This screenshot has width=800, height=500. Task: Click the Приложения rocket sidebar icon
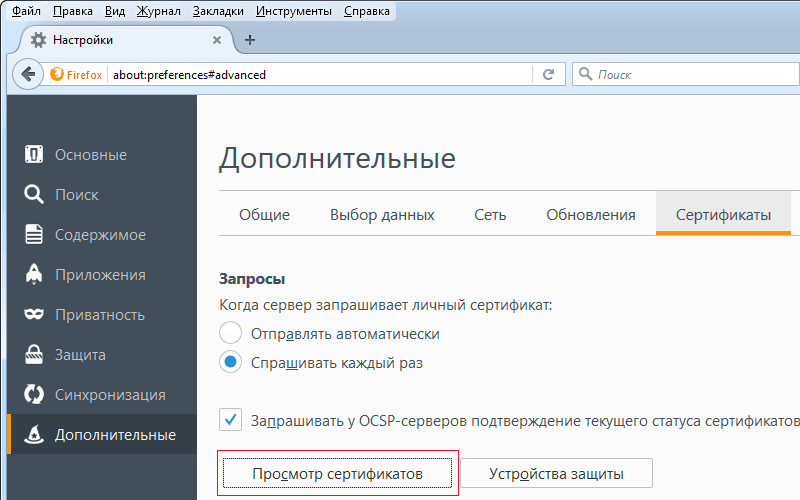coord(34,274)
